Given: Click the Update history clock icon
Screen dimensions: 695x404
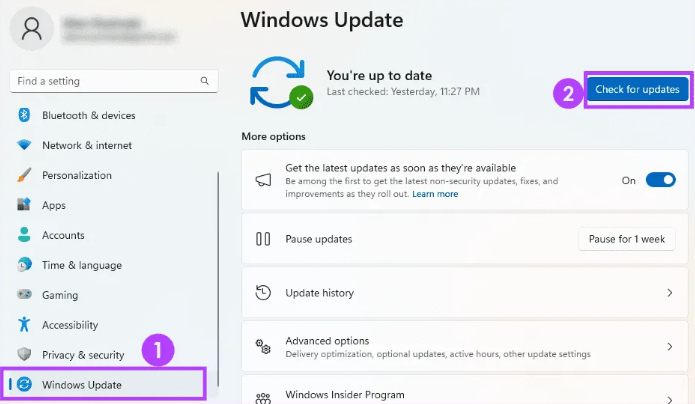Looking at the screenshot, I should click(263, 293).
